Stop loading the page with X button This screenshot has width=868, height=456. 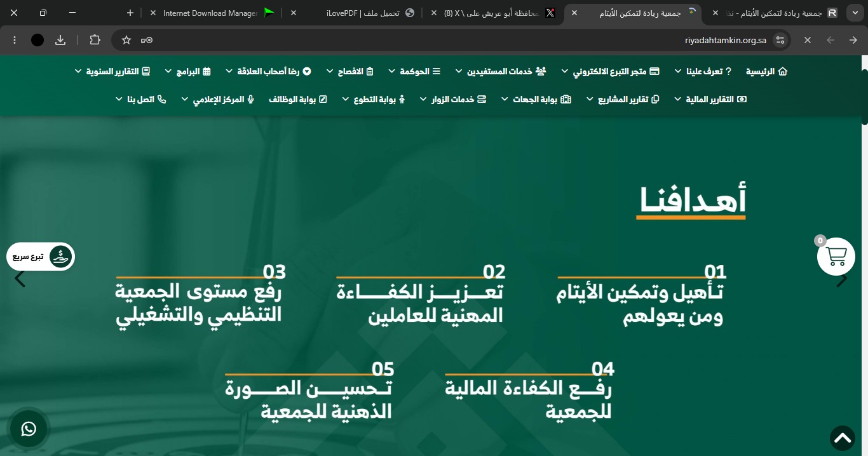click(x=808, y=40)
